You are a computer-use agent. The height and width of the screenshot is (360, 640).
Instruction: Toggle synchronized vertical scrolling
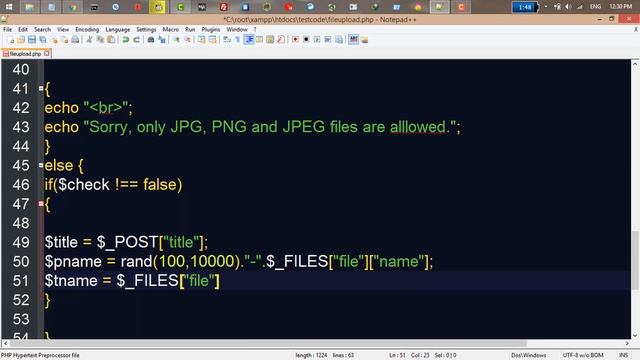coord(202,40)
